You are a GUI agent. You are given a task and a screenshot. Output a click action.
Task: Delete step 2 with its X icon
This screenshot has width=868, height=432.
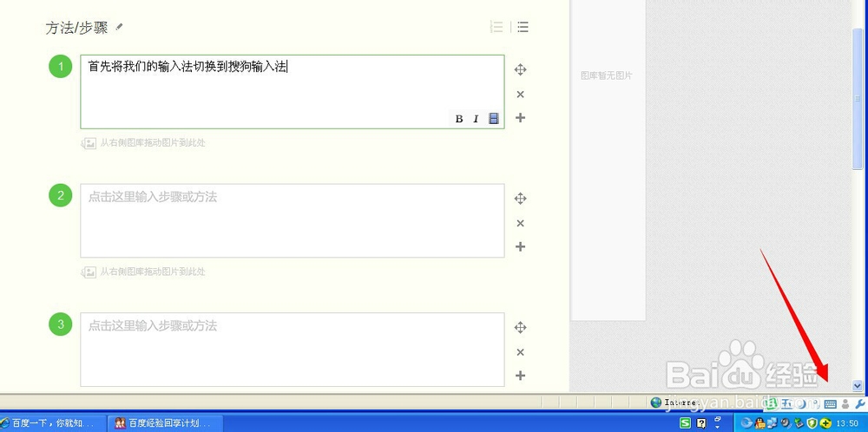520,223
